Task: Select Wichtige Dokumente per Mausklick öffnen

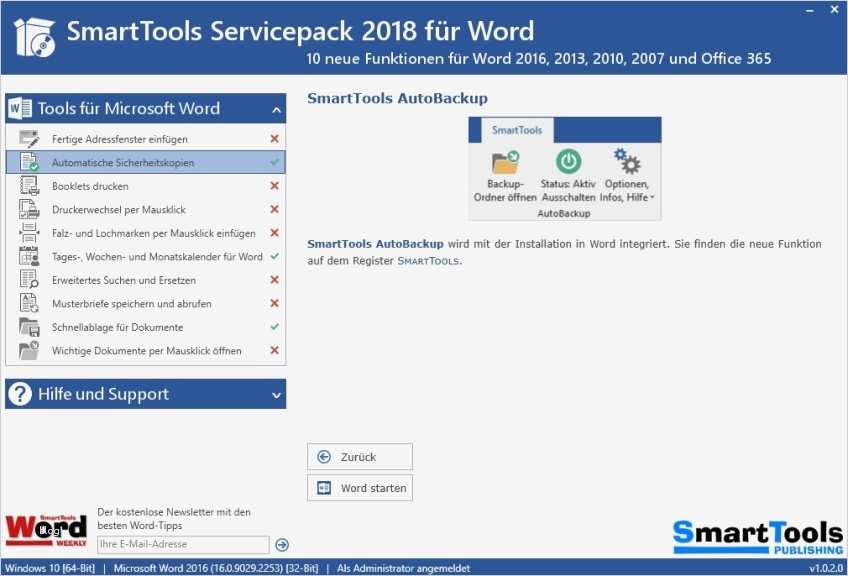Action: pos(145,350)
